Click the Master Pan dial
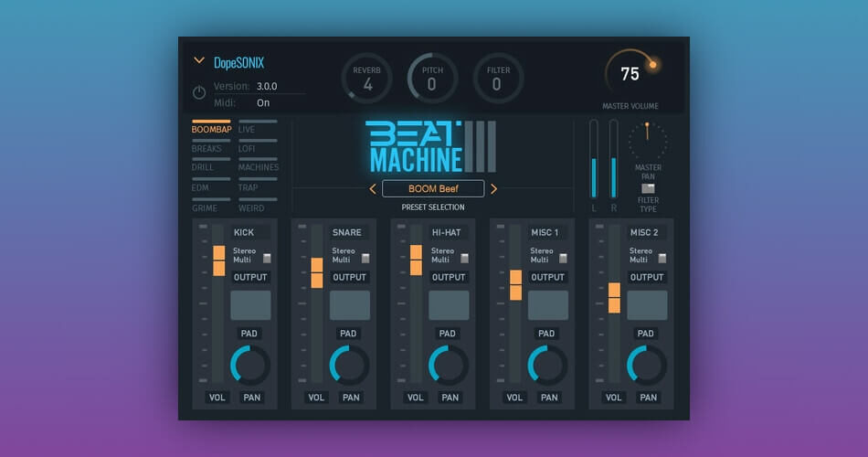 click(x=648, y=141)
